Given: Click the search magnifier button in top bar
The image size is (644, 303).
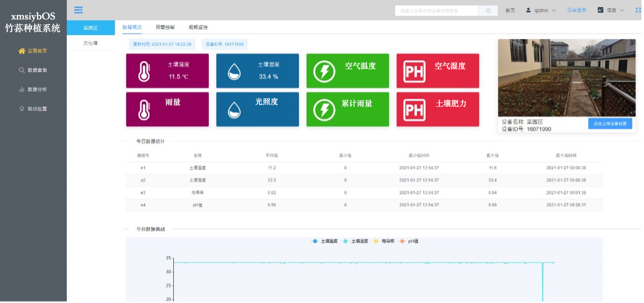Looking at the screenshot, I should 488,11.
